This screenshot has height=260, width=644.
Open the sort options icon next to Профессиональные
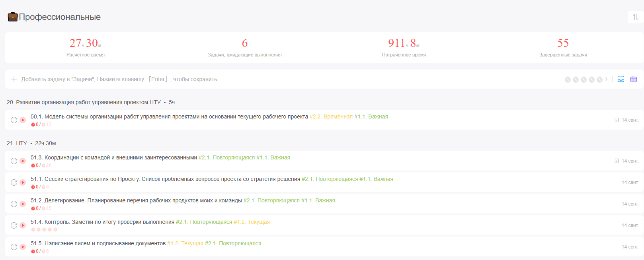[x=635, y=17]
